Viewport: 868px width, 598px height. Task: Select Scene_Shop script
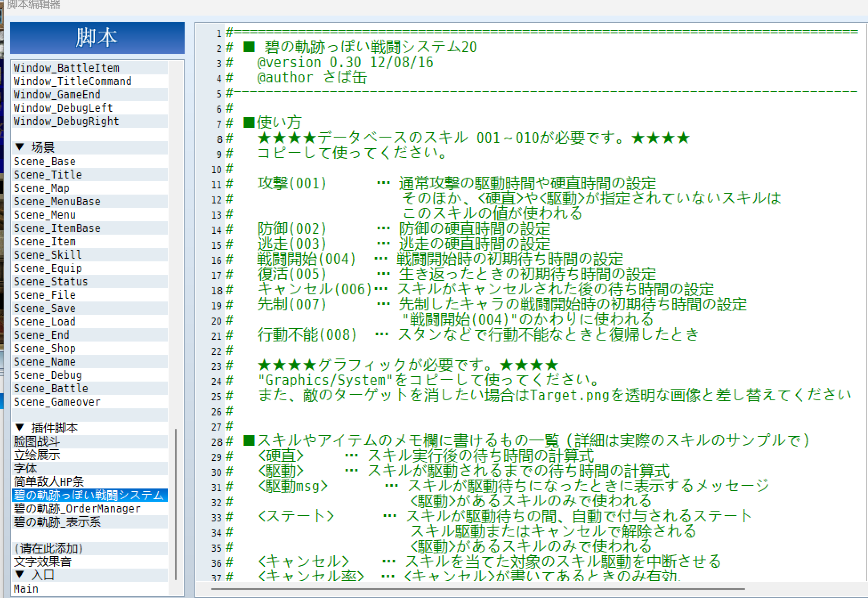90,348
